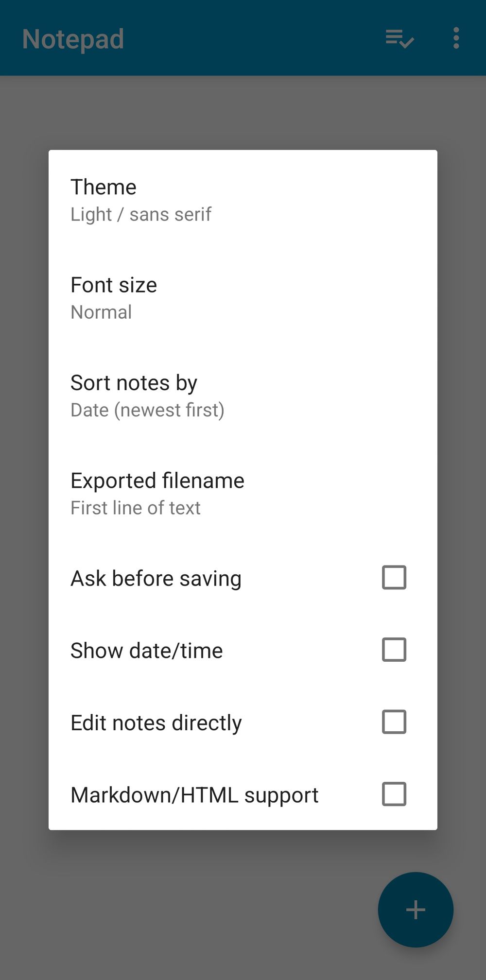Open the Exported filename setting
Viewport: 486px width, 980px height.
tap(157, 481)
